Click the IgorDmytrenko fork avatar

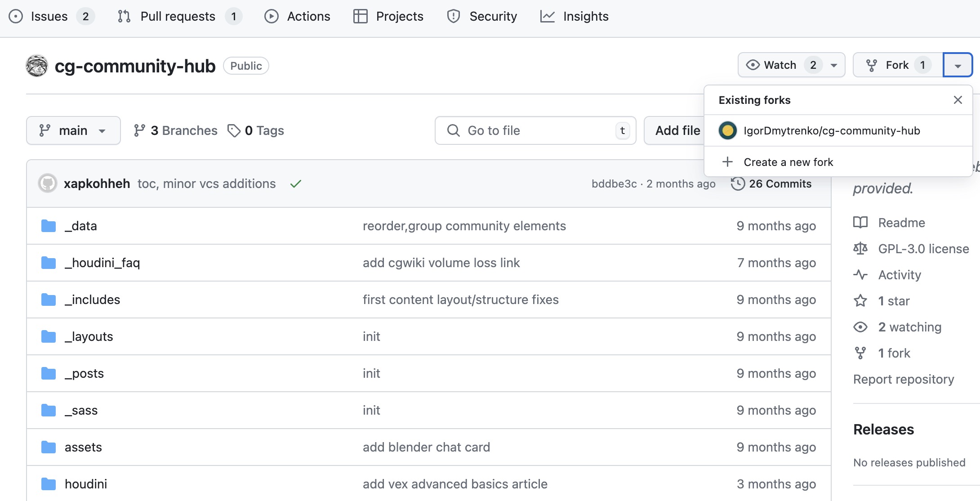727,130
